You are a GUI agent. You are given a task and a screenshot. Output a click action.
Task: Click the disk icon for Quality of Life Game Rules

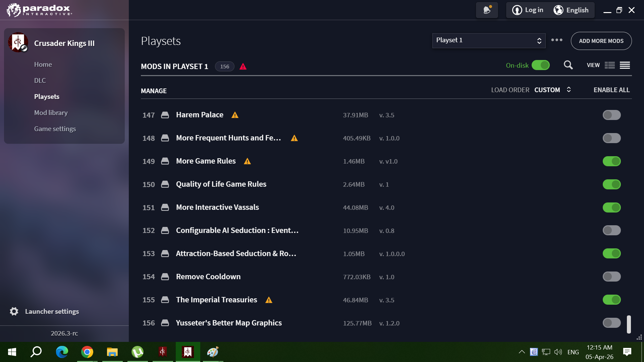(165, 184)
